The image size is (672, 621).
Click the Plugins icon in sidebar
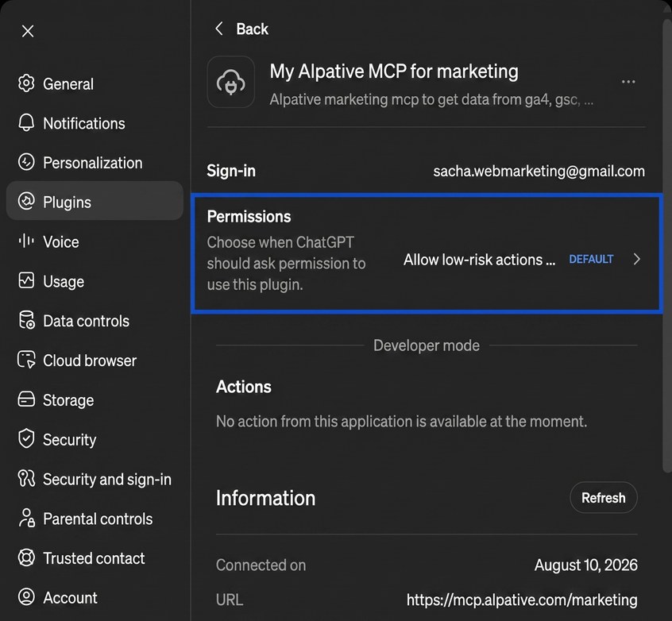(26, 201)
